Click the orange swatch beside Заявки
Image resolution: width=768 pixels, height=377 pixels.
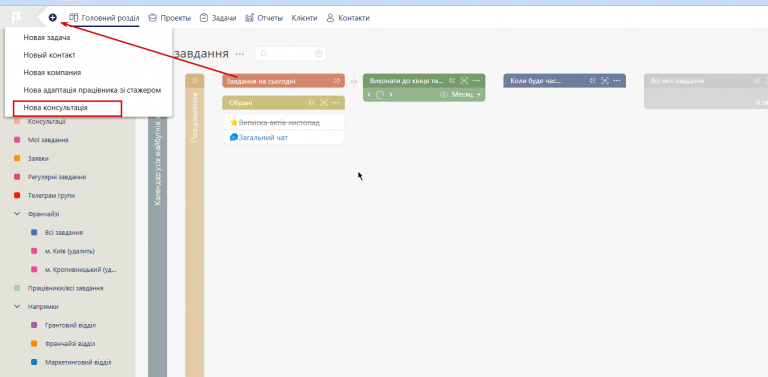click(x=17, y=159)
